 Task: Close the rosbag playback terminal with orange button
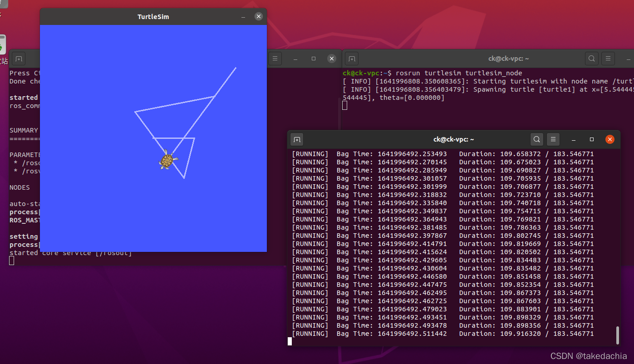pos(610,139)
